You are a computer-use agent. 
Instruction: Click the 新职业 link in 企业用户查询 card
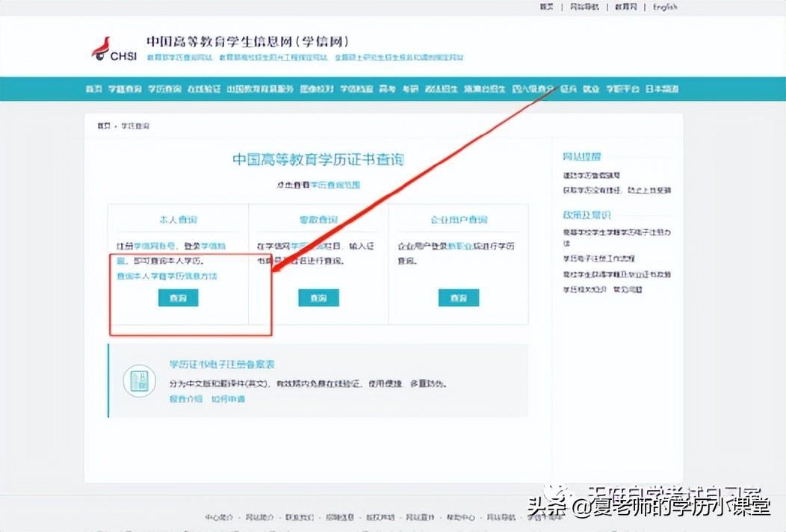tap(459, 246)
